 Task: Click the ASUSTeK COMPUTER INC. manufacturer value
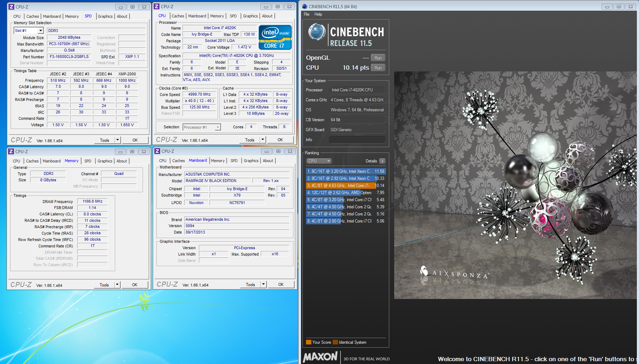click(237, 174)
